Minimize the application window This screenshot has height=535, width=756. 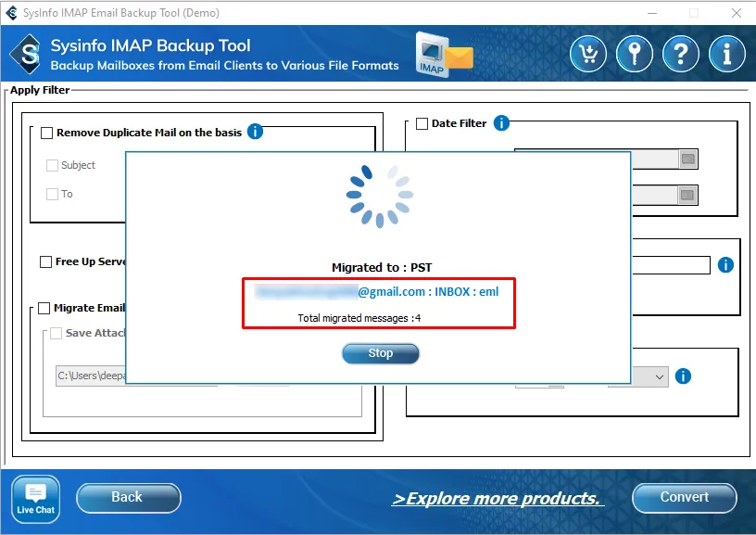(x=652, y=13)
